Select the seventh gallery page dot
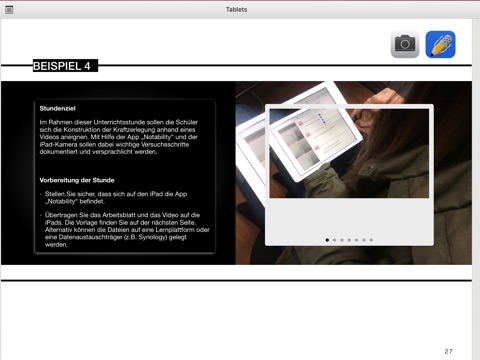The height and width of the screenshot is (360, 480). (371, 240)
